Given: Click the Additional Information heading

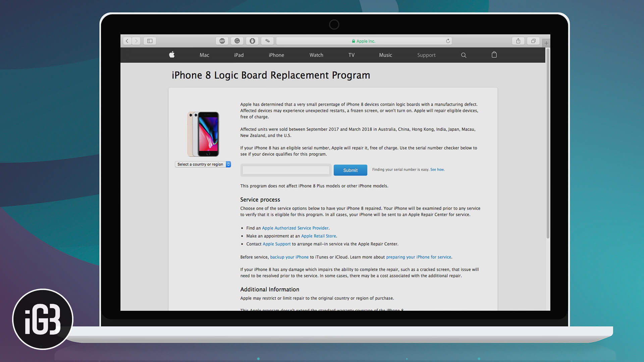Looking at the screenshot, I should tap(270, 289).
